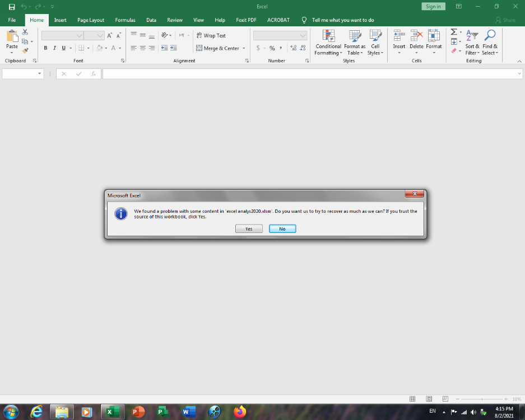
Task: Click Merge & Center button
Action: click(217, 48)
